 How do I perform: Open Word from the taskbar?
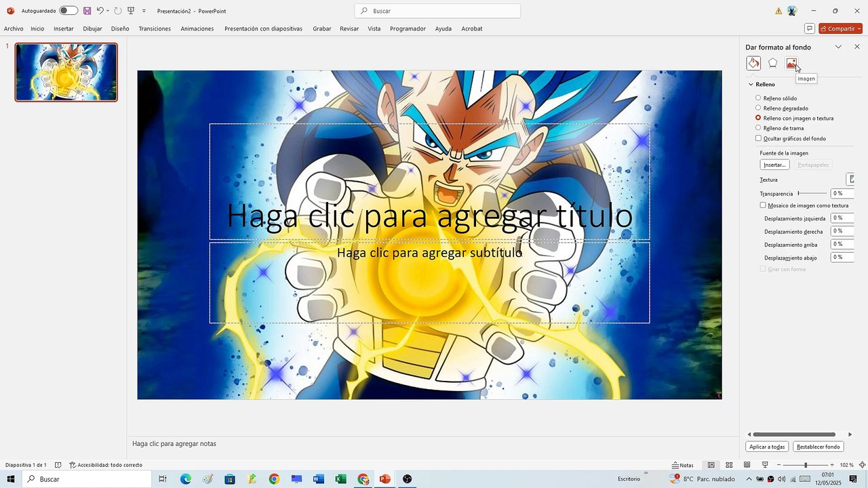point(319,479)
